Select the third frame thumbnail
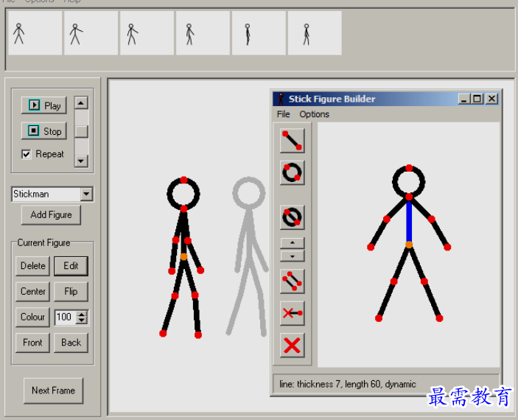This screenshot has width=518, height=420. tap(147, 33)
